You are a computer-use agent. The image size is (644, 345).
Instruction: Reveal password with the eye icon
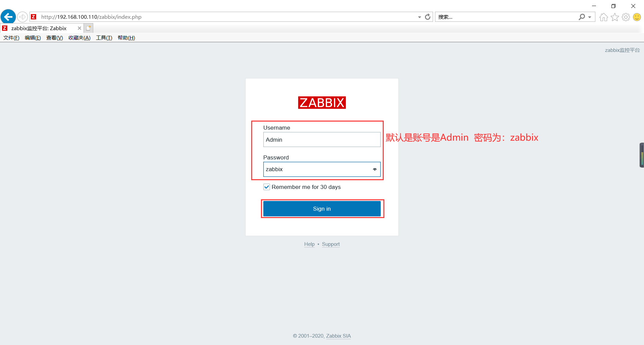[375, 169]
